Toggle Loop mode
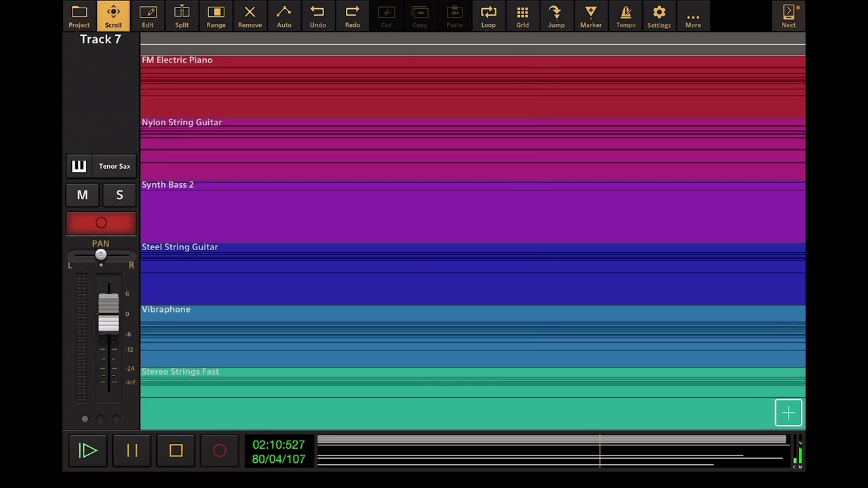The height and width of the screenshot is (488, 868). [488, 16]
